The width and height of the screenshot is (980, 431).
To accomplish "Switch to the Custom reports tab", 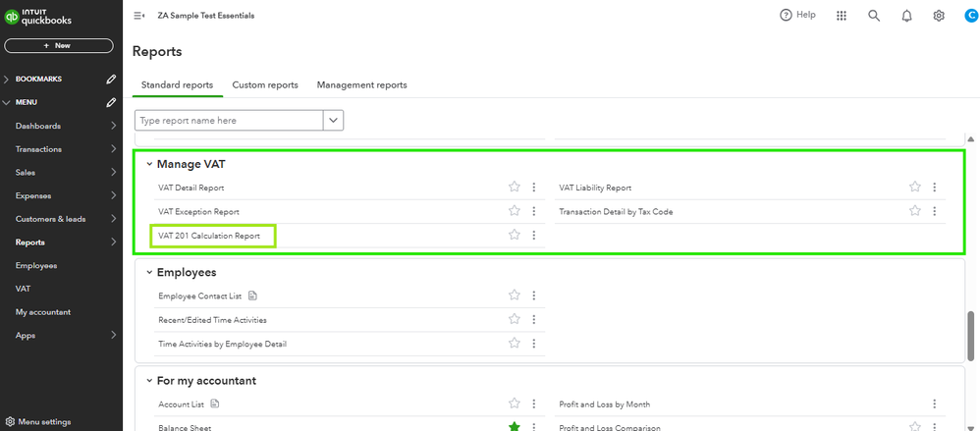I will 265,85.
